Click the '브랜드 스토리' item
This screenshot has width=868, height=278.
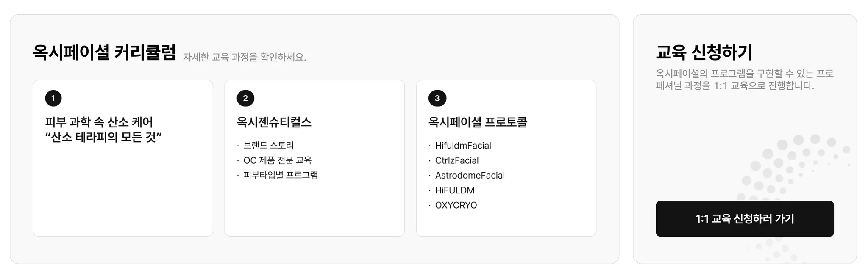point(268,146)
